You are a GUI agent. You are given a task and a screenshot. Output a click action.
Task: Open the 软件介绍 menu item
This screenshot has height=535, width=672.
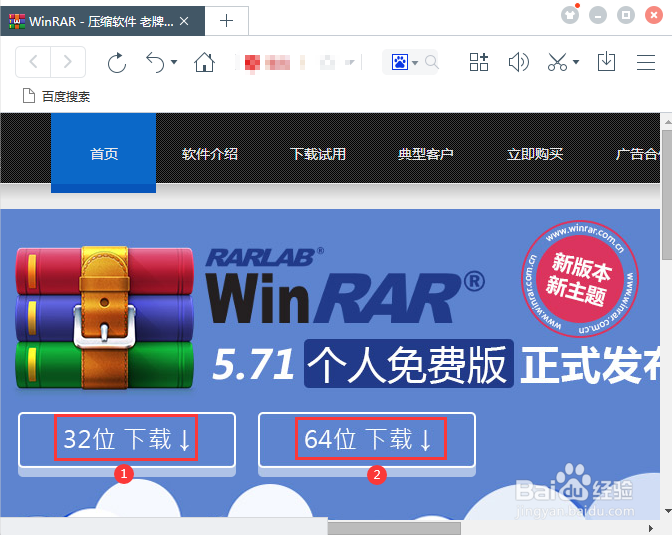210,154
